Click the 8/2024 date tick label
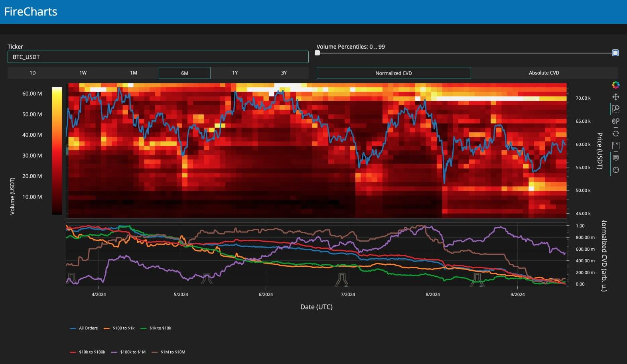627x364 pixels. point(433,295)
